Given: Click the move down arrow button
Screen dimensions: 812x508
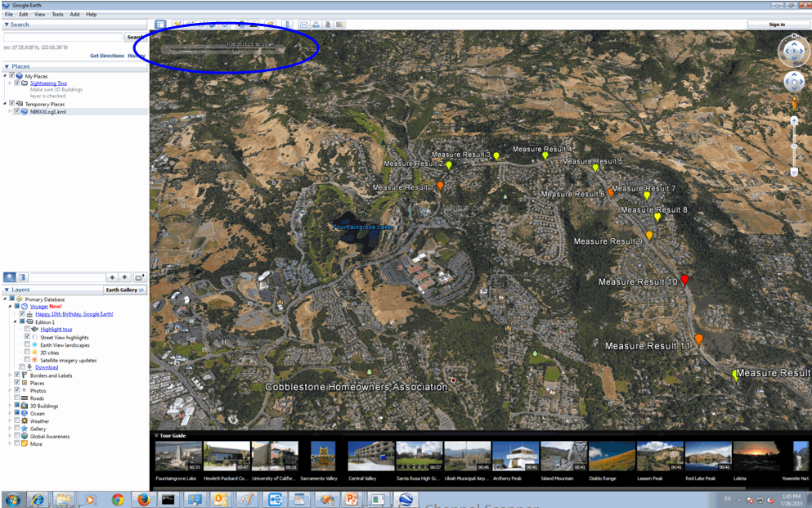Looking at the screenshot, I should (x=124, y=277).
